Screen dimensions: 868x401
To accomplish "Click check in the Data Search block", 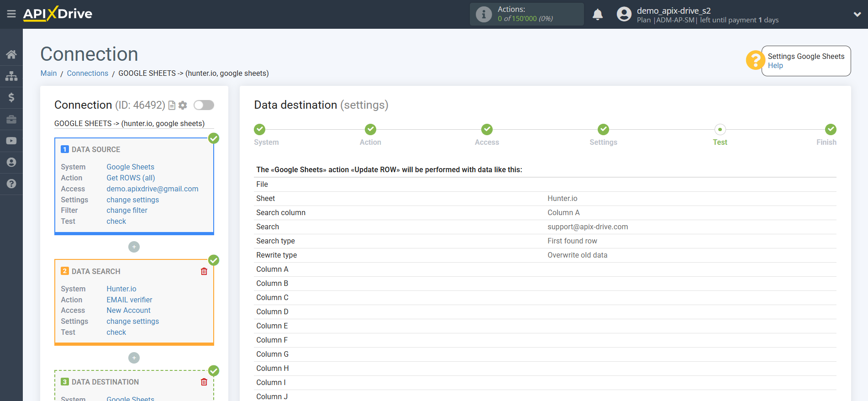I will (x=116, y=332).
